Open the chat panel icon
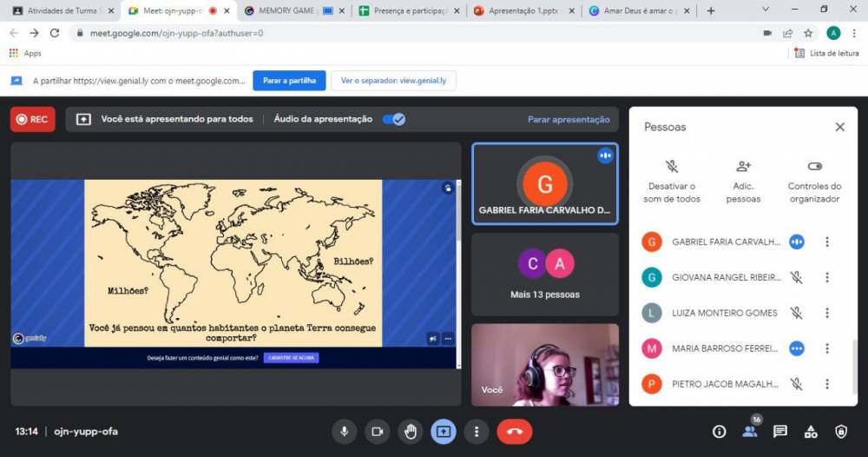The width and height of the screenshot is (868, 457). [779, 432]
